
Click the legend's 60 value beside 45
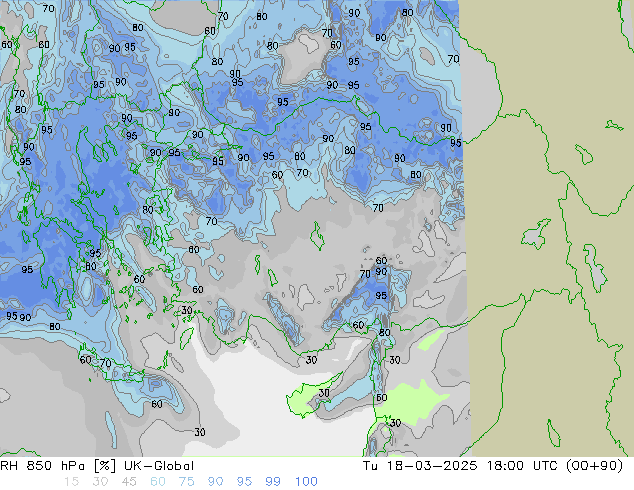pos(158,482)
